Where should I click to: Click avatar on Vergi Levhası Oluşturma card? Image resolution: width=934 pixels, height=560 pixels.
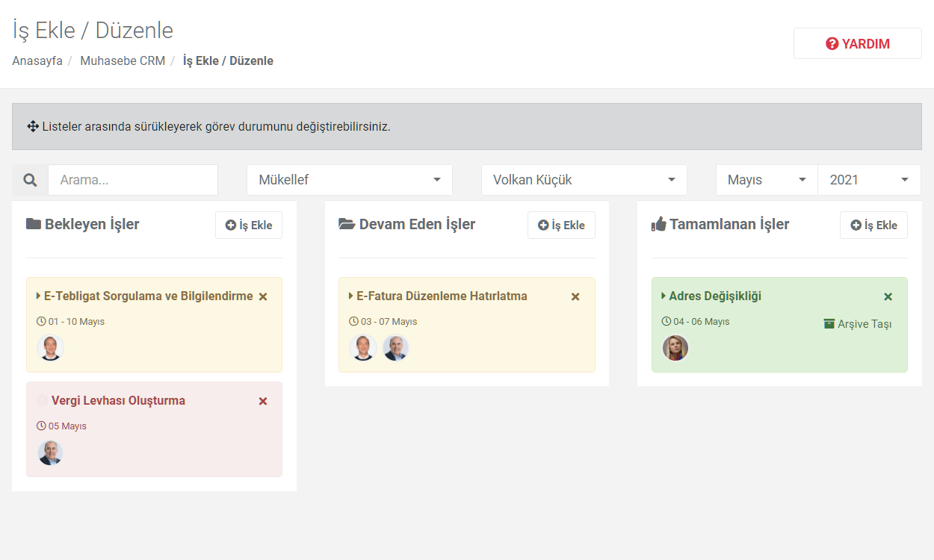coord(50,452)
